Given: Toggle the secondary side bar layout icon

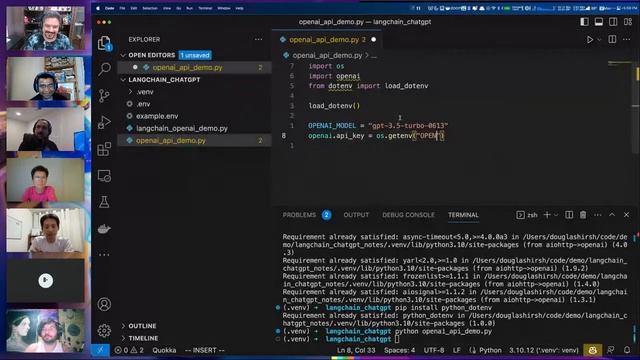Looking at the screenshot, I should (613, 22).
